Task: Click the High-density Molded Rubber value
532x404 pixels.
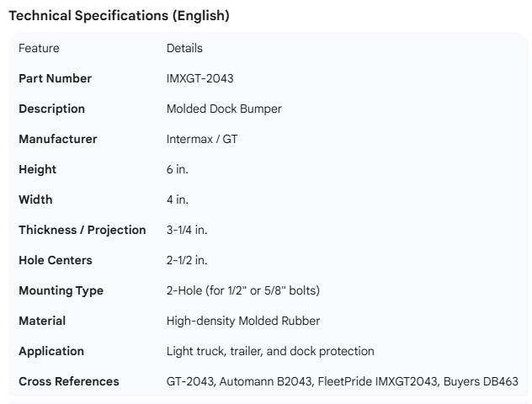Action: 243,321
